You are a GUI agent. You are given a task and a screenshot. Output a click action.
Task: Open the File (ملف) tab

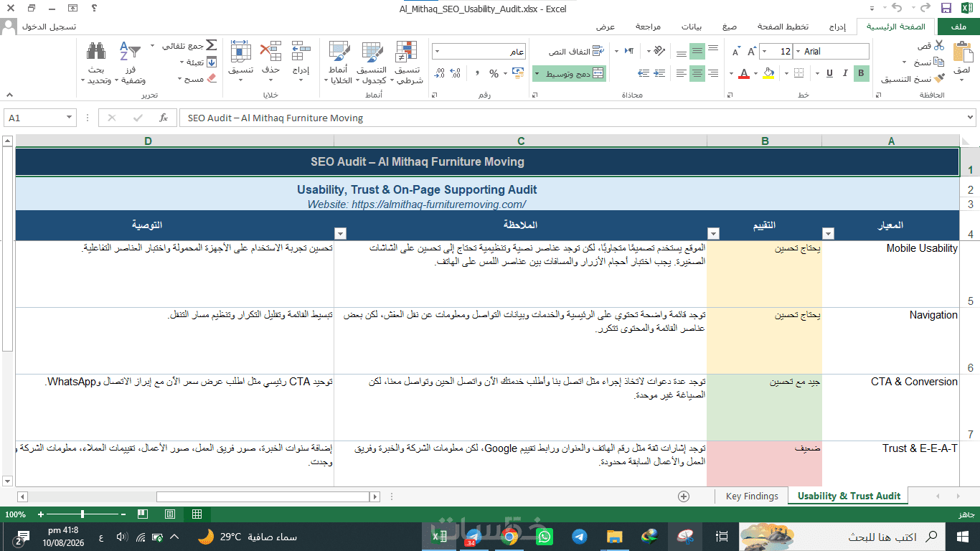[x=957, y=27]
